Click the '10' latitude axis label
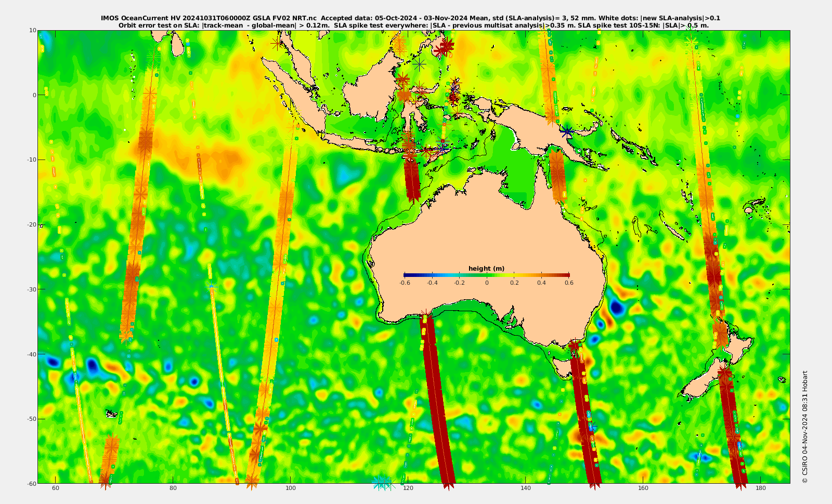The width and height of the screenshot is (832, 504). 33,30
